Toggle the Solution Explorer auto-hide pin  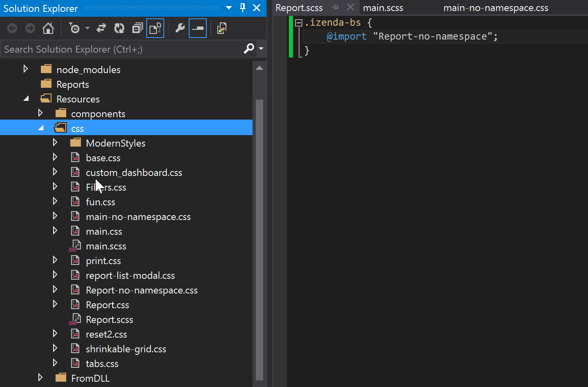tap(243, 7)
